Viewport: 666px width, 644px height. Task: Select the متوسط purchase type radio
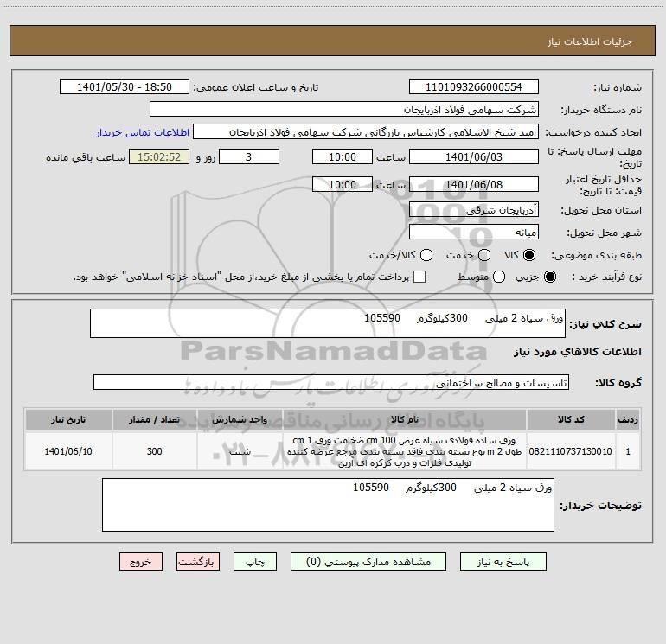click(x=499, y=277)
